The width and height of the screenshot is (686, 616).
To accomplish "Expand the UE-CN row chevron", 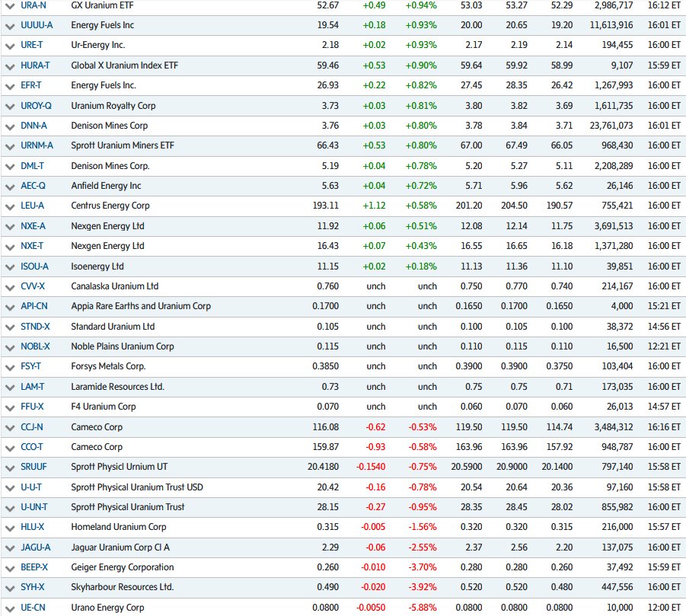I will click(10, 608).
